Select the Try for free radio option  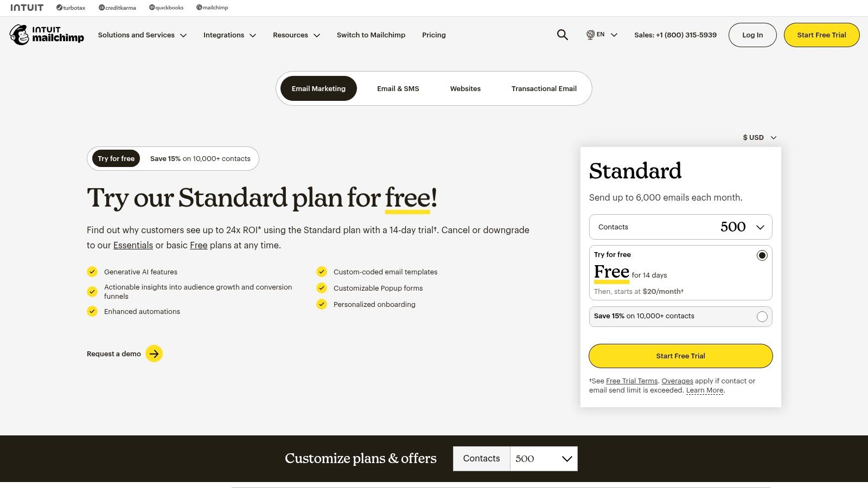pos(762,255)
